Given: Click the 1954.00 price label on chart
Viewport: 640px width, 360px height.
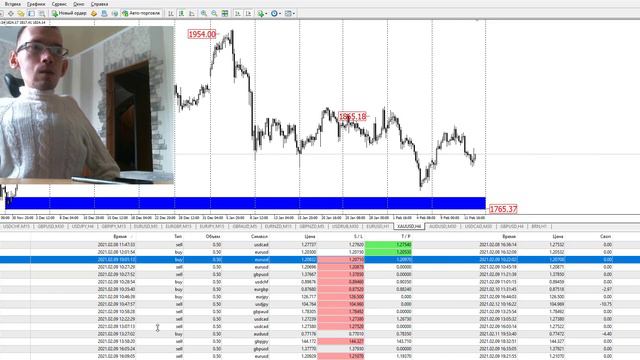Looking at the screenshot, I should (x=202, y=34).
